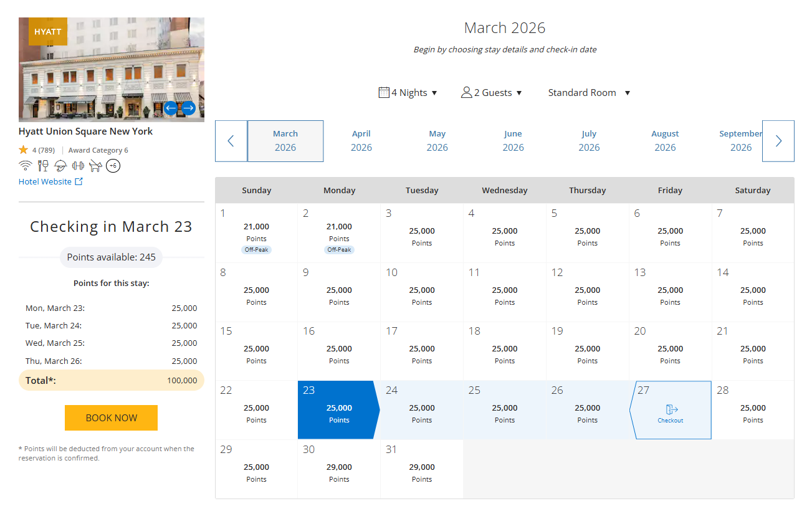Click the fitness dumbbell amenity icon

78,165
